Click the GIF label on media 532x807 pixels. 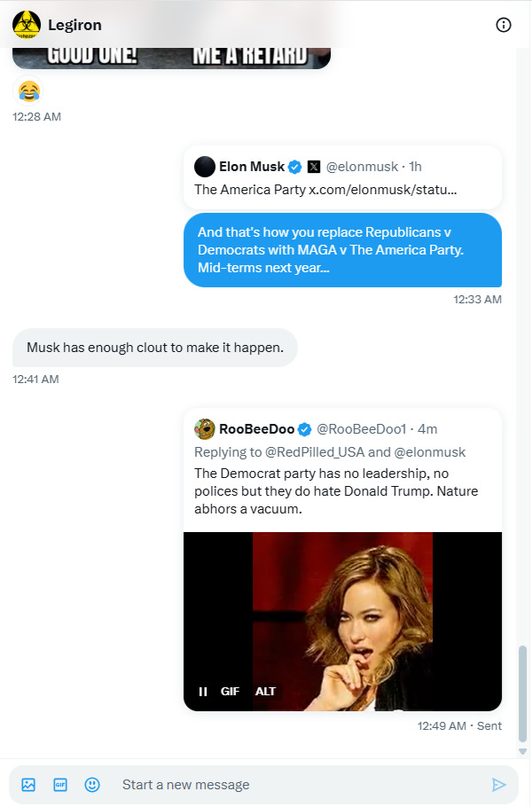(x=231, y=692)
